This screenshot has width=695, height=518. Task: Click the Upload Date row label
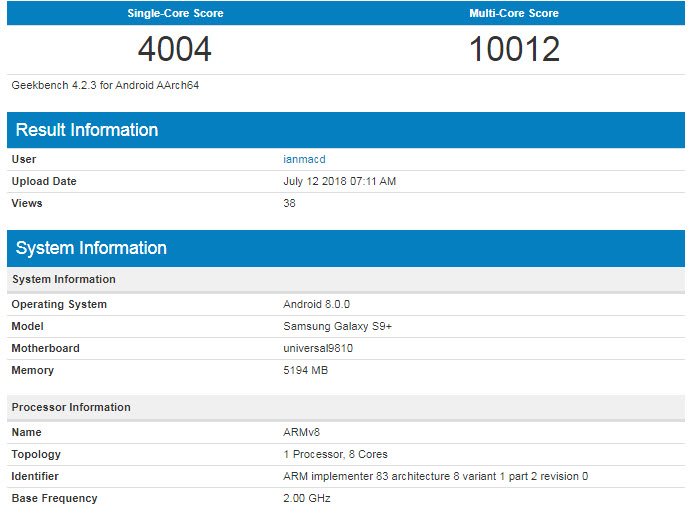point(44,181)
